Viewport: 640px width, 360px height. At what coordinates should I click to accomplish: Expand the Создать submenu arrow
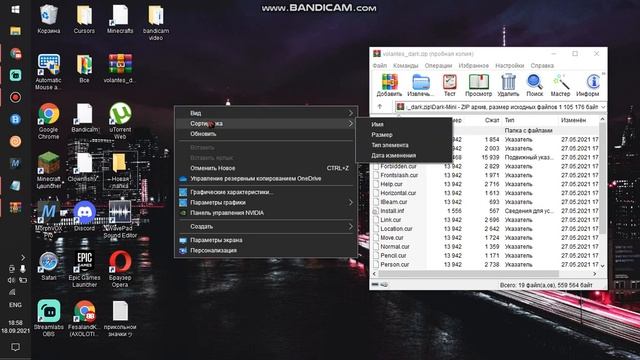tap(350, 227)
